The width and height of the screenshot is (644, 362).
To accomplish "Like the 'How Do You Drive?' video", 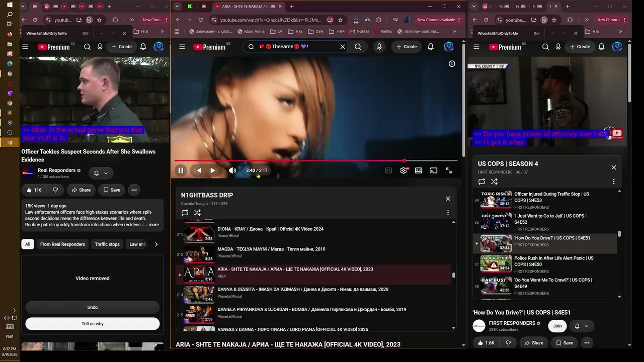I will coord(486,343).
